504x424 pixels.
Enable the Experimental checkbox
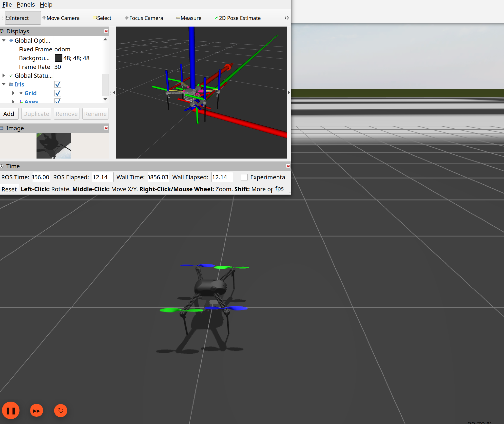coord(244,177)
